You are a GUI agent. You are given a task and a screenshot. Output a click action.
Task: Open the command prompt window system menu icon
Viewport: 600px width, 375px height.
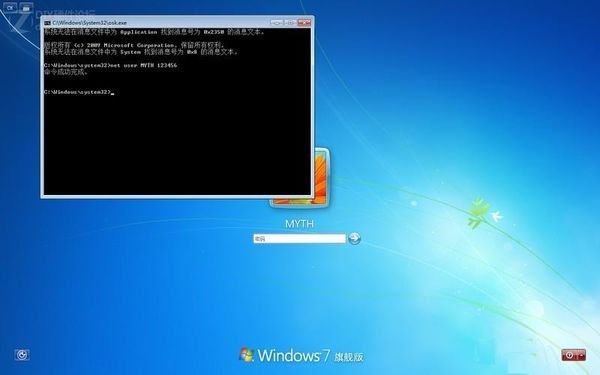click(47, 23)
